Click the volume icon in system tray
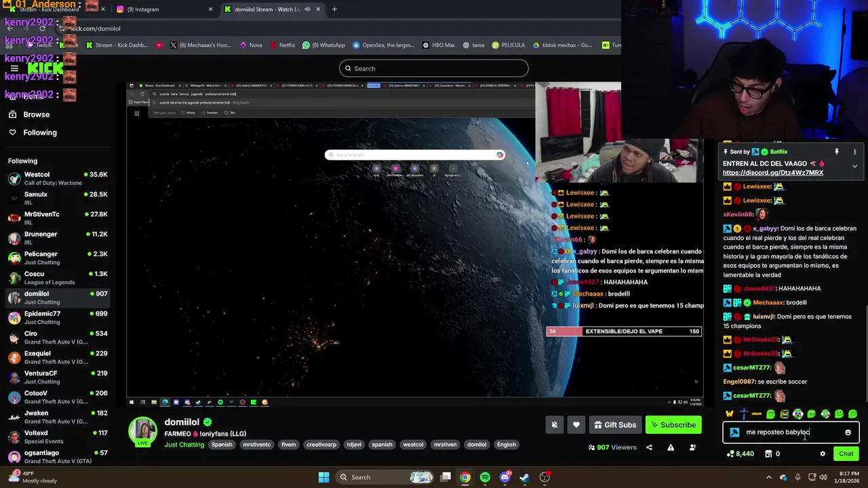The height and width of the screenshot is (488, 868). pyautogui.click(x=823, y=477)
